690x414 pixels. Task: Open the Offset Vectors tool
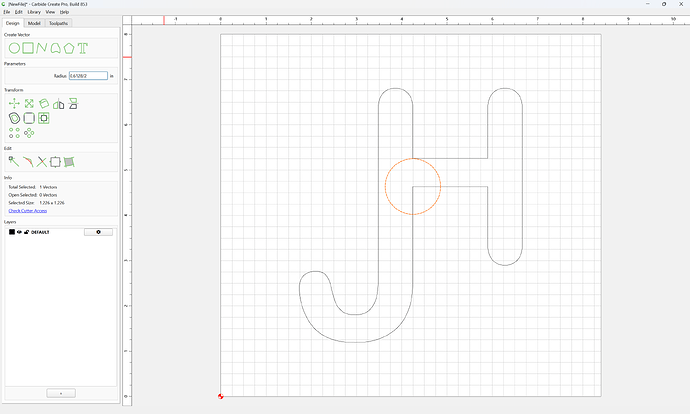point(14,118)
